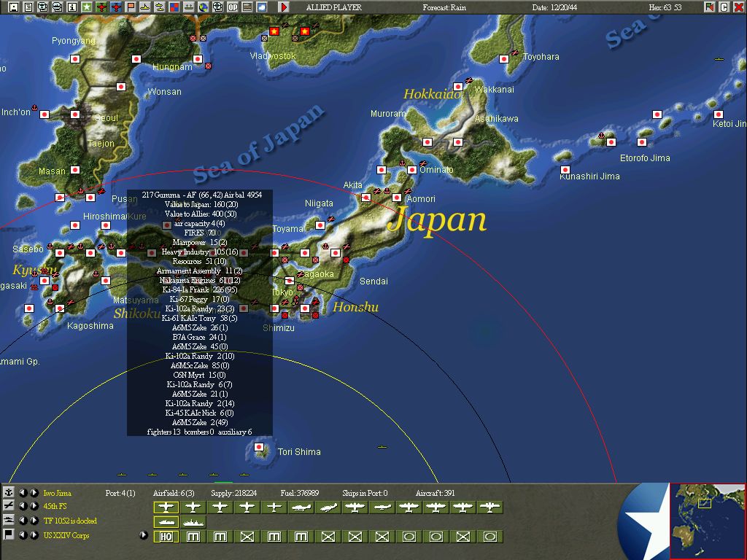Select the highlighted HQ land unit icon
Image resolution: width=747 pixels, height=560 pixels.
tap(166, 537)
